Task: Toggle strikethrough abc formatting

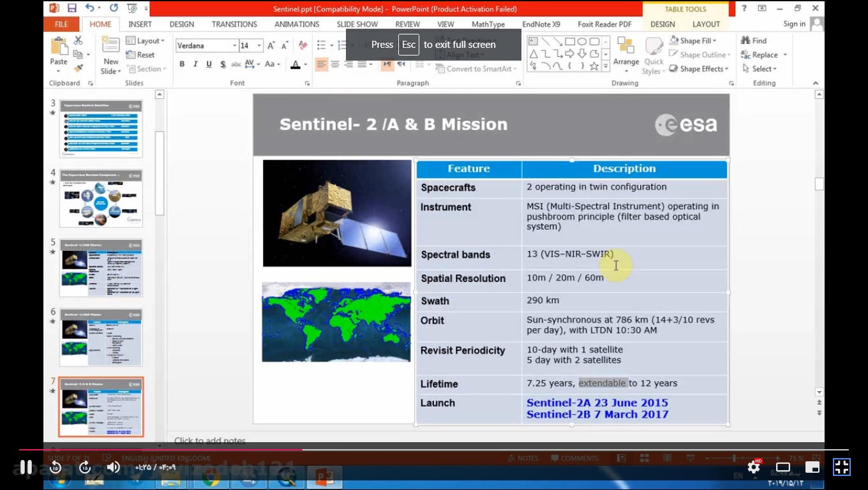Action: [236, 64]
